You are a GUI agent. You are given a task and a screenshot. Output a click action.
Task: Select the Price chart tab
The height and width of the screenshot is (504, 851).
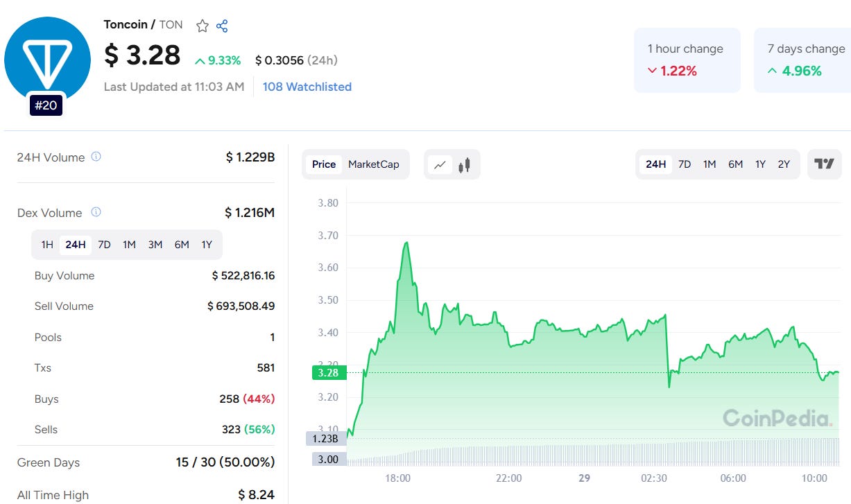click(x=324, y=164)
